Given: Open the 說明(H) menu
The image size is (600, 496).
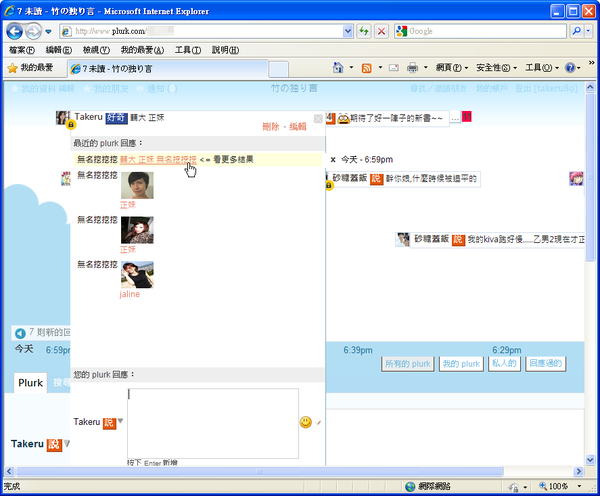Looking at the screenshot, I should [x=225, y=50].
